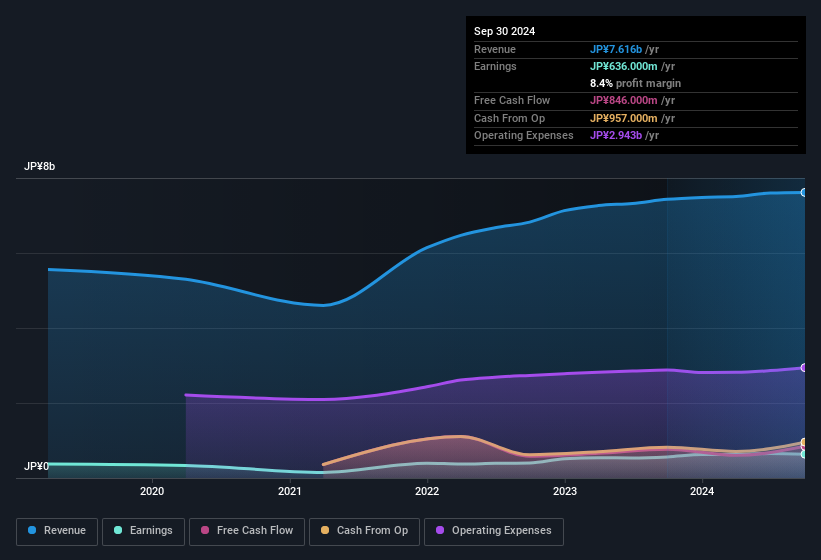This screenshot has width=821, height=560.
Task: Click the JP¥636.000m earnings value
Action: [x=624, y=66]
